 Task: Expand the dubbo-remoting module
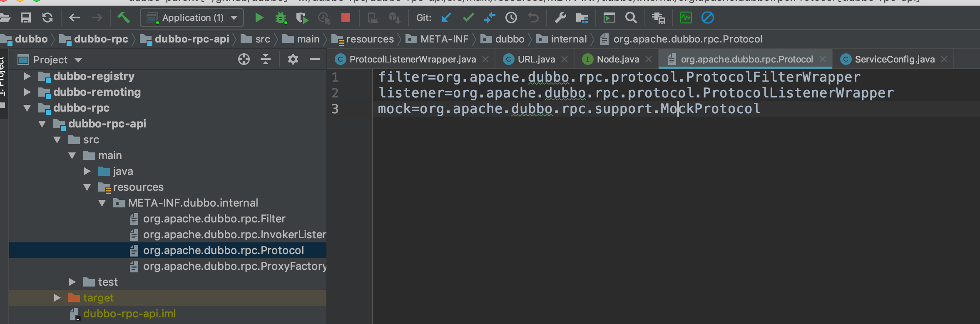tap(27, 92)
